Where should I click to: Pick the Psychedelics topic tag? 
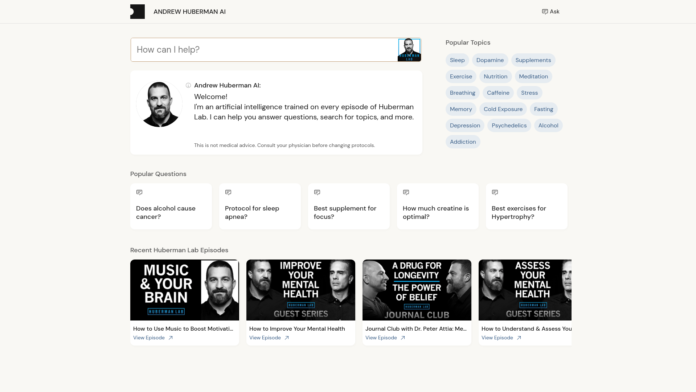pos(509,126)
